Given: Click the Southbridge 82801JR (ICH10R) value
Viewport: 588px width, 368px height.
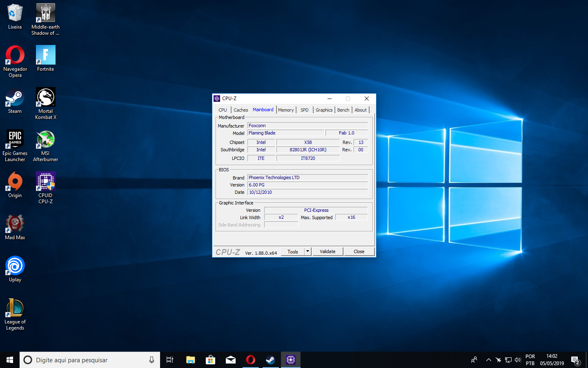Looking at the screenshot, I should pyautogui.click(x=308, y=150).
